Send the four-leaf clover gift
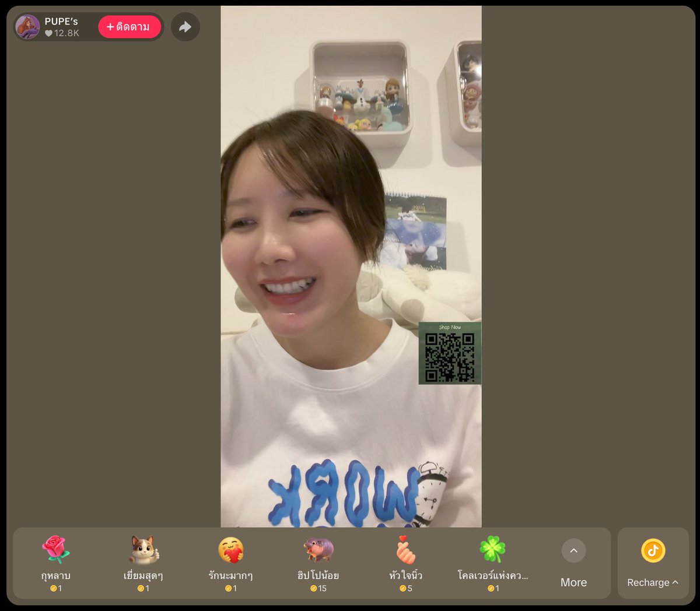Image resolution: width=700 pixels, height=611 pixels. [x=493, y=563]
